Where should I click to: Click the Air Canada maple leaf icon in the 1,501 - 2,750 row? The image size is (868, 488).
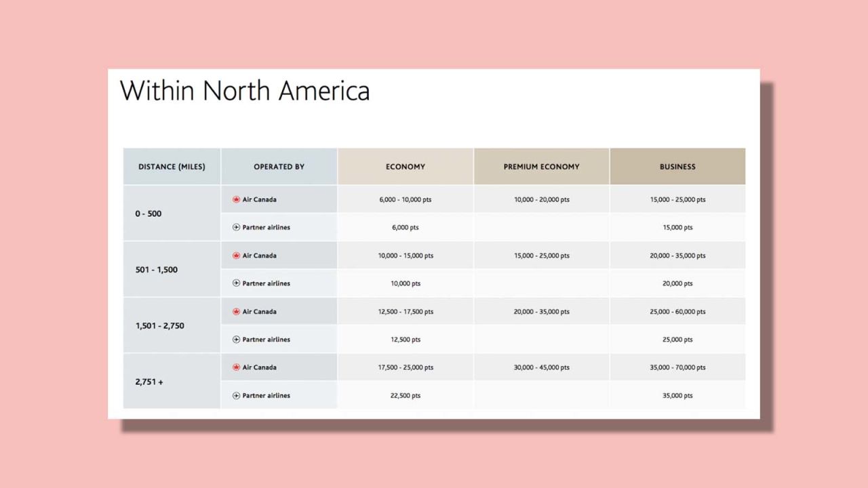(236, 312)
